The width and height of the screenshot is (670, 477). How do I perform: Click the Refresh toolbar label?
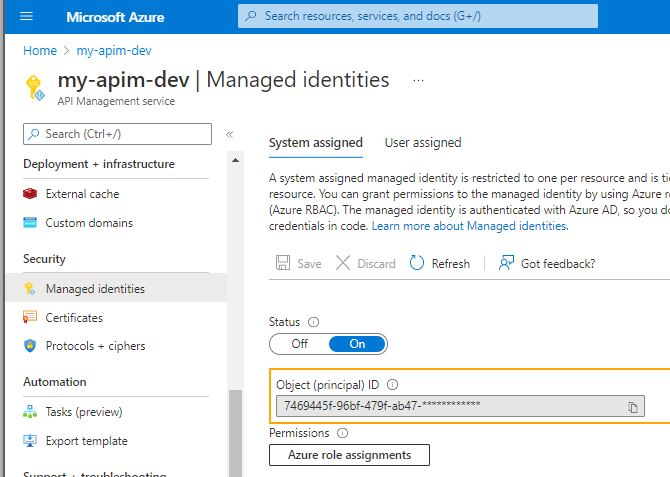451,264
